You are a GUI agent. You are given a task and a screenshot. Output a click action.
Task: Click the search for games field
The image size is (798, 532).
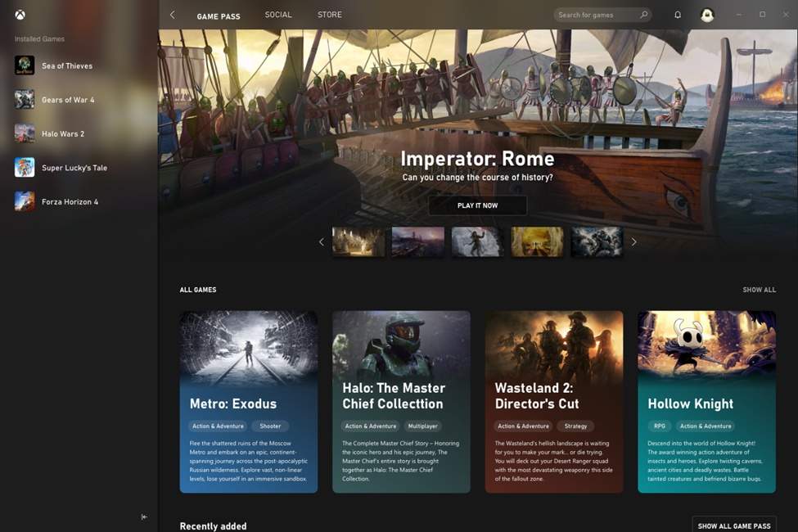tap(593, 14)
